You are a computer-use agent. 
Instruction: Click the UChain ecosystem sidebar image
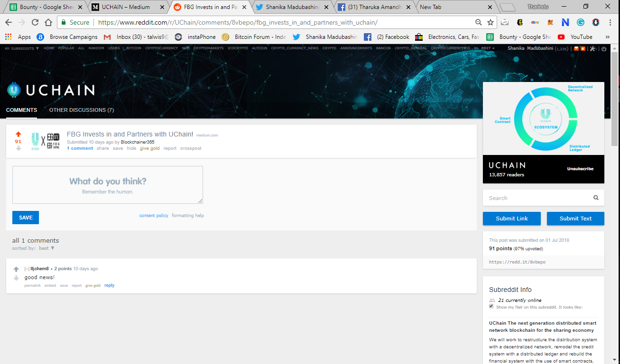544,118
